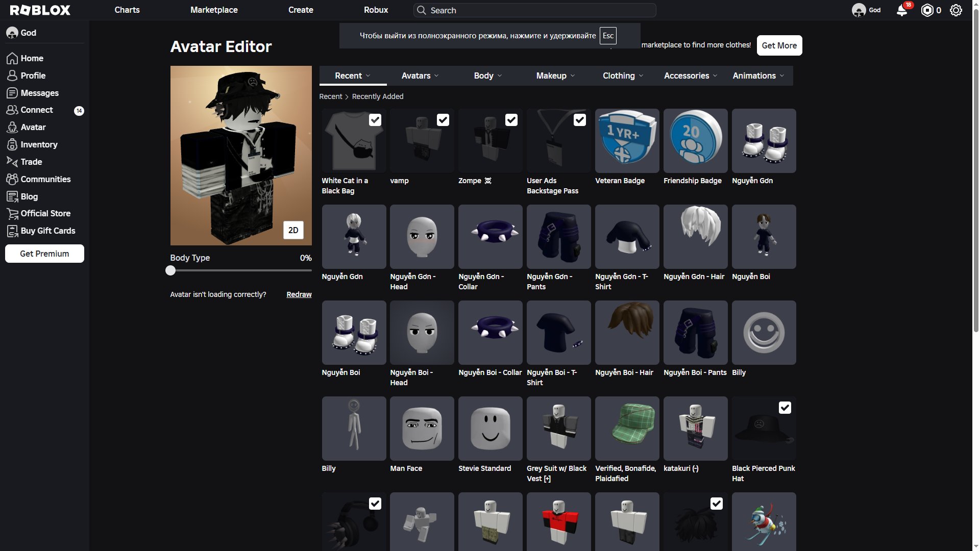Screen dimensions: 980x551
Task: Open God username in sidebar
Action: pyautogui.click(x=28, y=33)
